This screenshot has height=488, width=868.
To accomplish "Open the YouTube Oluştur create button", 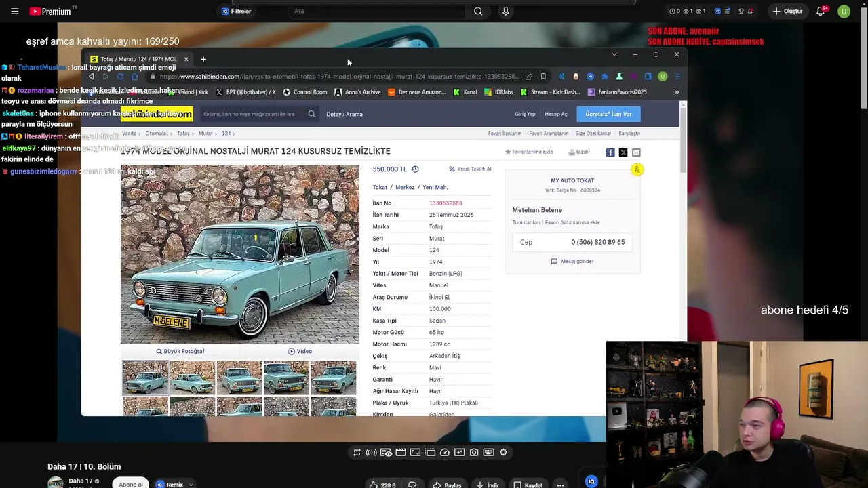I will [787, 12].
